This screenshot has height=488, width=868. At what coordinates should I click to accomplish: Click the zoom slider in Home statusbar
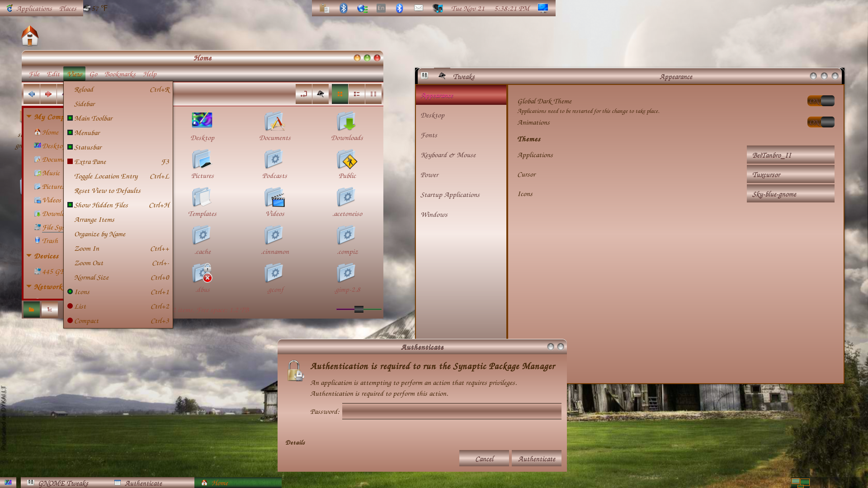[359, 309]
